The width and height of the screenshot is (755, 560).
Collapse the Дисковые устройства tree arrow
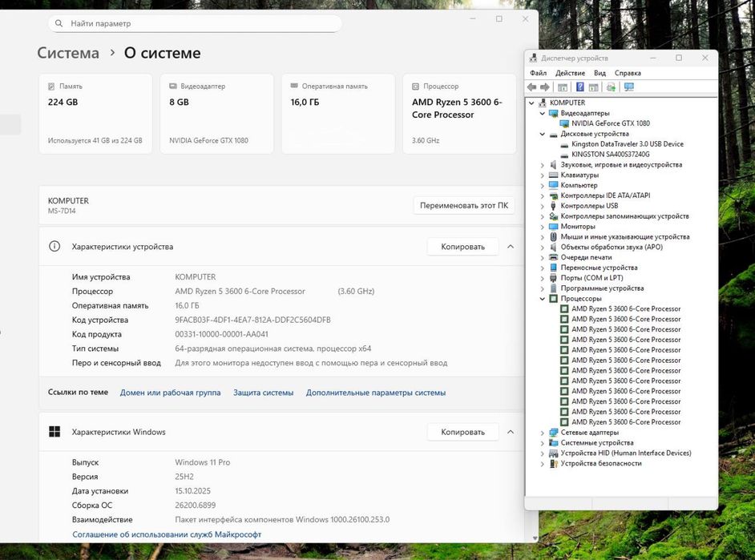543,135
